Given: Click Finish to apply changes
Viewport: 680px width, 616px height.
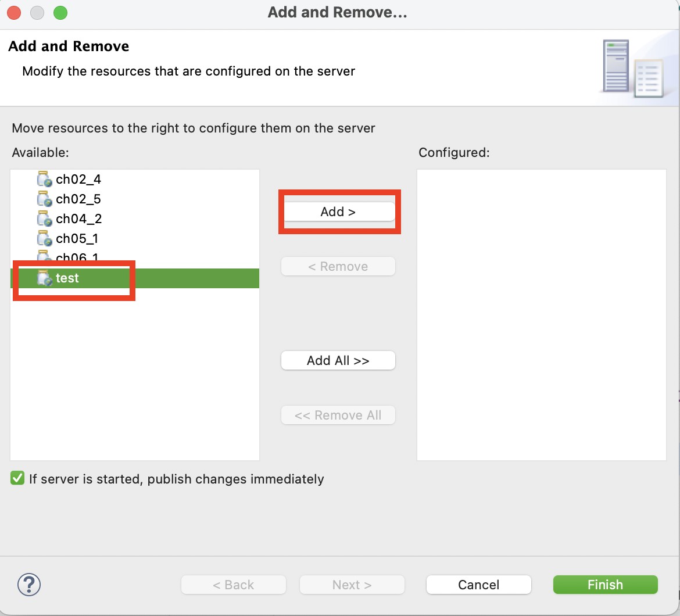Looking at the screenshot, I should point(605,585).
